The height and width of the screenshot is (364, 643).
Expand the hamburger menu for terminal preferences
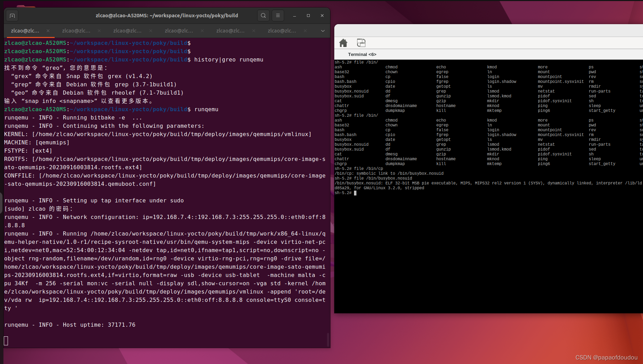click(x=278, y=15)
